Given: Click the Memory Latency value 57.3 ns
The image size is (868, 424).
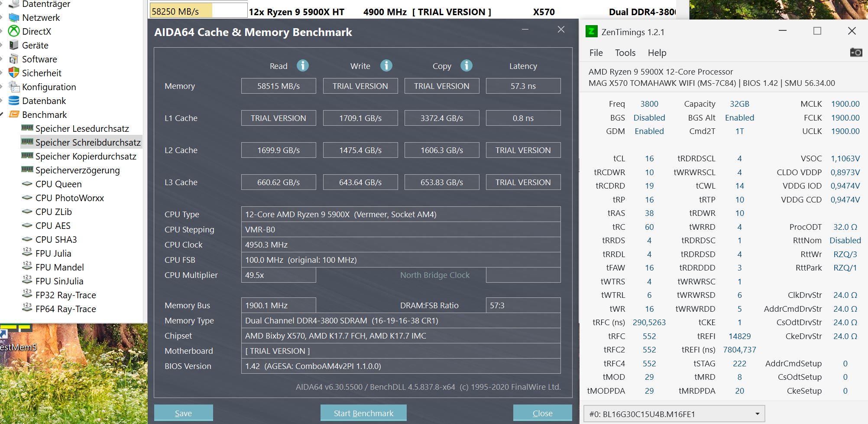Looking at the screenshot, I should click(x=523, y=86).
